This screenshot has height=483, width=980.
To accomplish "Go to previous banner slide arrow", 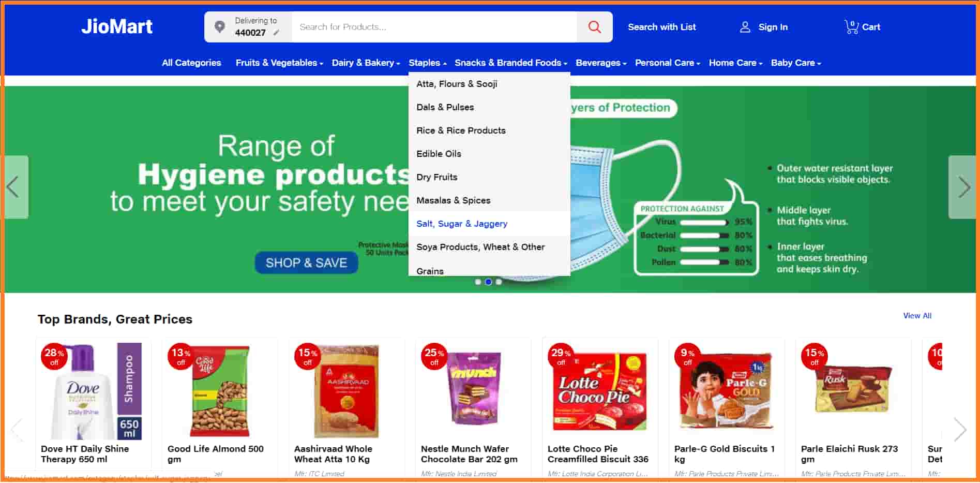I will coord(14,187).
